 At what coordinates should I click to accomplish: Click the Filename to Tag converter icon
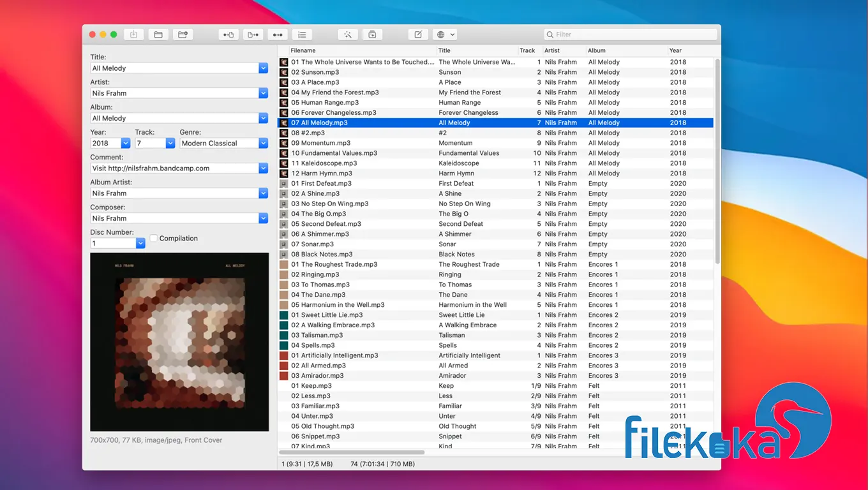253,34
